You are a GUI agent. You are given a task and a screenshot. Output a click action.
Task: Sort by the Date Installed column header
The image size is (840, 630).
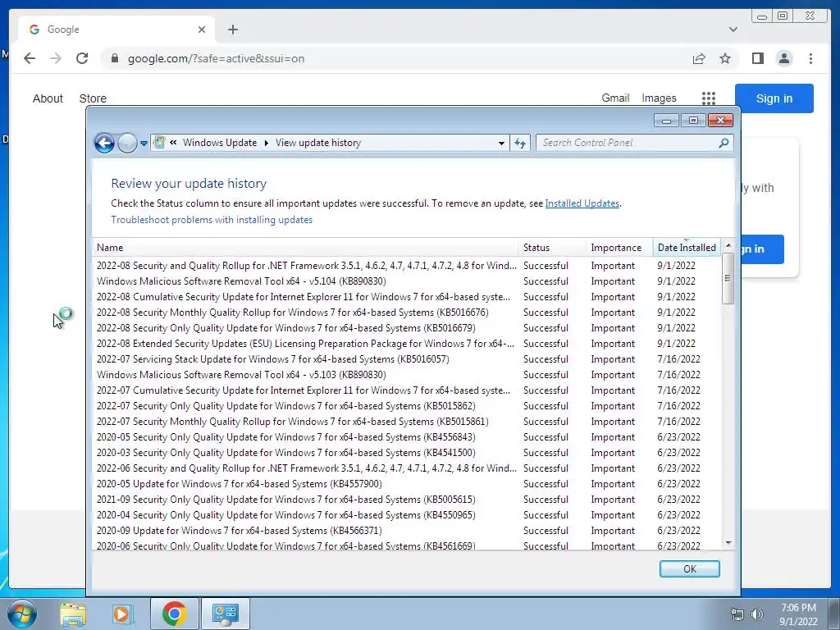click(x=687, y=248)
